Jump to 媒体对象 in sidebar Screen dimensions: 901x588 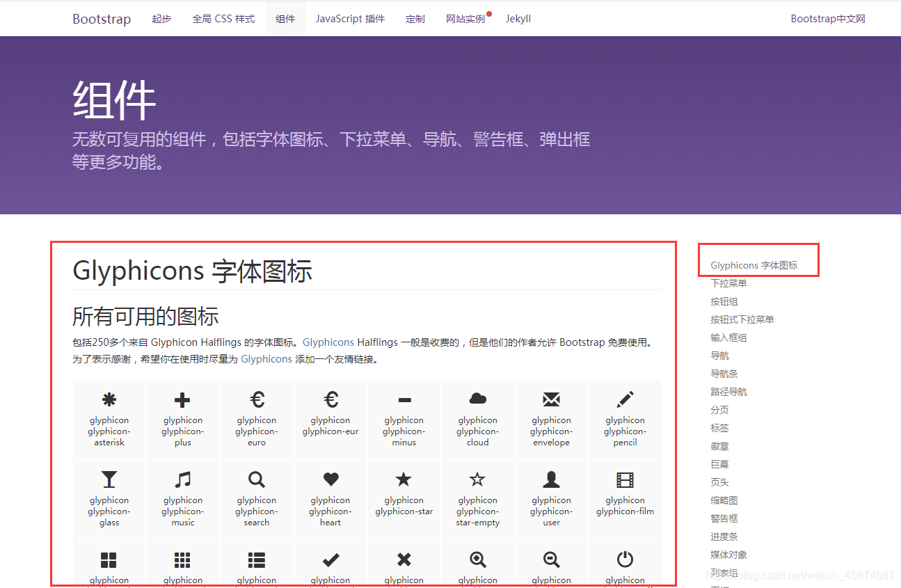click(728, 555)
